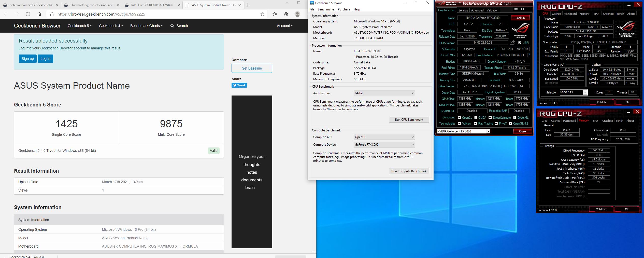Open Search on Geekbench Browser
Viewport: 644px width, 258px height.
pos(179,26)
